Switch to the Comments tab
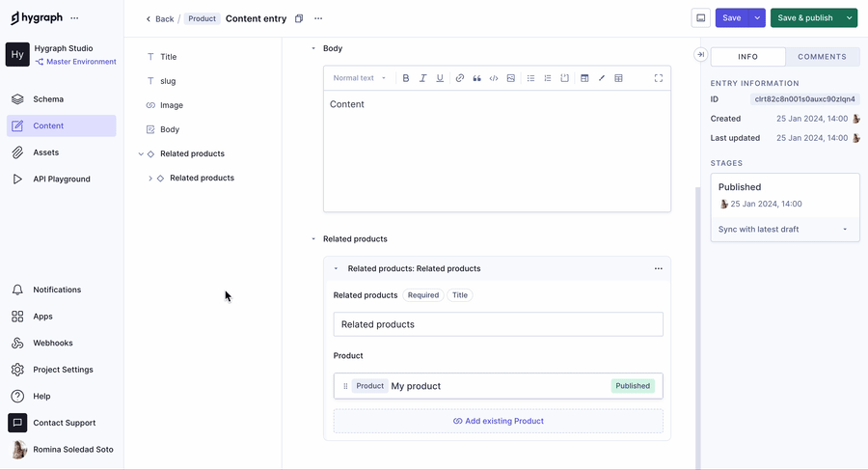 tap(822, 57)
